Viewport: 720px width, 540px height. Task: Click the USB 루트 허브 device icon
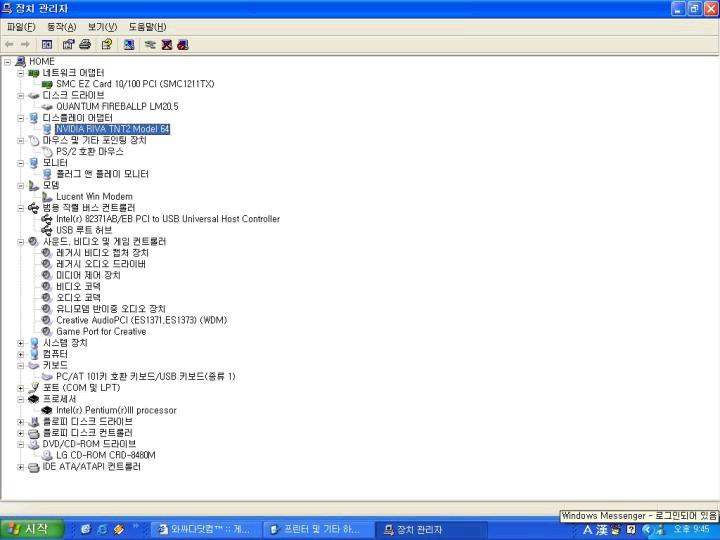47,230
